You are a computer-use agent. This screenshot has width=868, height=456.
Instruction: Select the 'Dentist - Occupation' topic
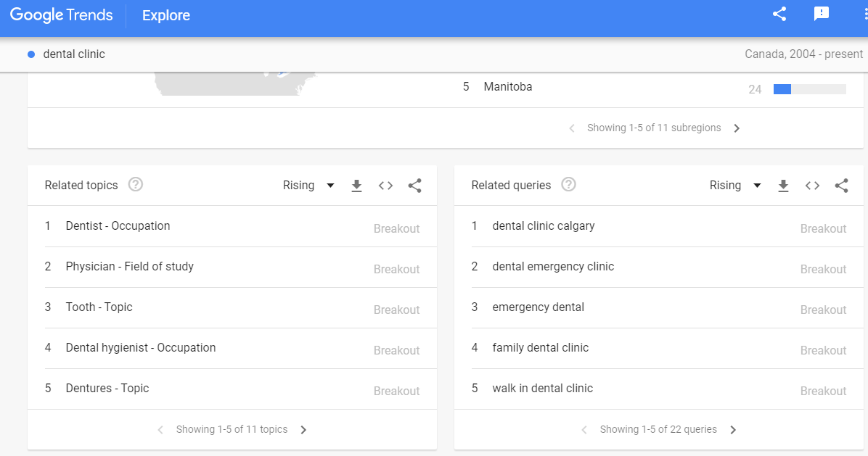(x=118, y=226)
